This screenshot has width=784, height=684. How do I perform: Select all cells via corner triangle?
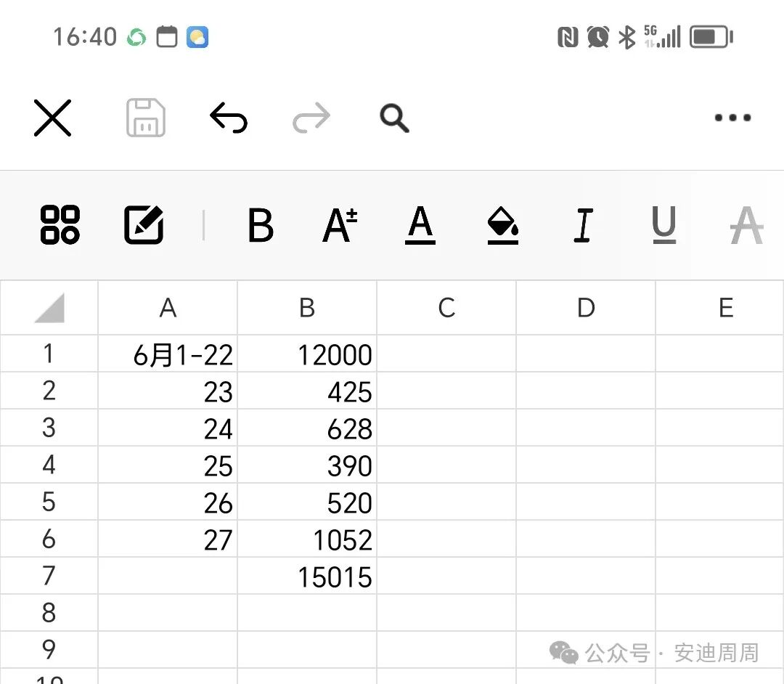point(49,308)
